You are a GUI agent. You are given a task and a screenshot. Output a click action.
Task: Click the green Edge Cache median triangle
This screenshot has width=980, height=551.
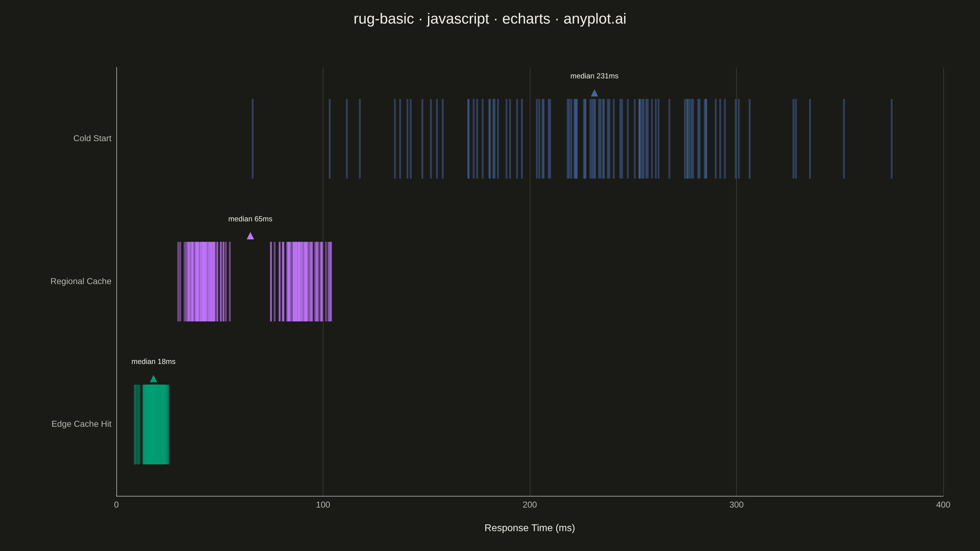pyautogui.click(x=153, y=379)
